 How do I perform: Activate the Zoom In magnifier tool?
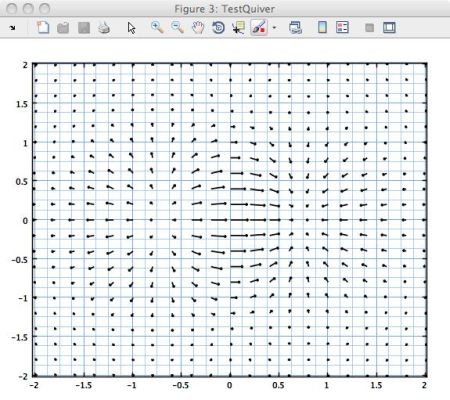click(157, 27)
